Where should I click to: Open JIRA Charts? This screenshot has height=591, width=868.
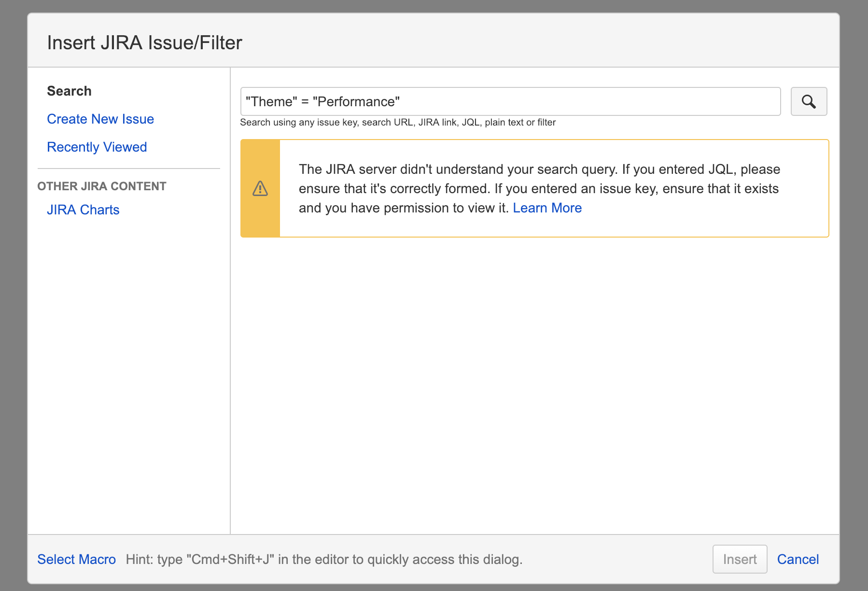pos(83,210)
